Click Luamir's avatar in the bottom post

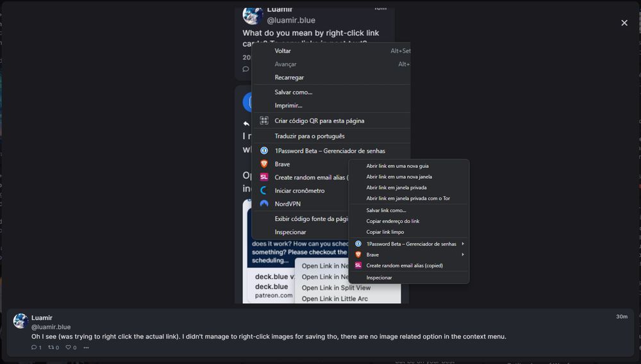pos(21,321)
